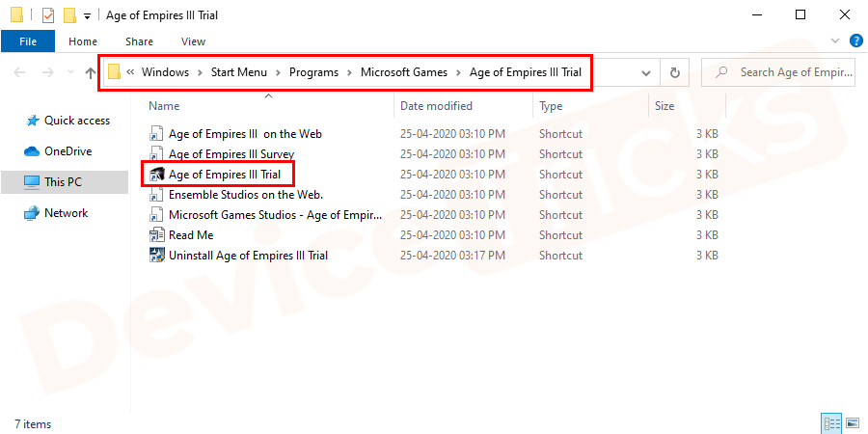Click the 7 items status bar text
This screenshot has width=868, height=434.
33,424
